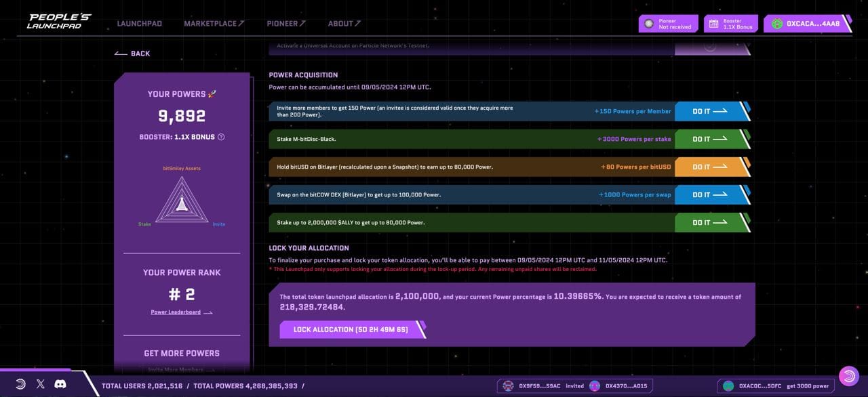Click the Stake chart label

144,224
